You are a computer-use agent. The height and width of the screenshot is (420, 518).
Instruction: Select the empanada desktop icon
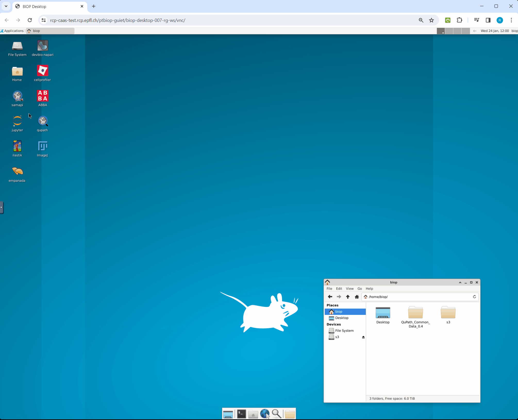(17, 172)
